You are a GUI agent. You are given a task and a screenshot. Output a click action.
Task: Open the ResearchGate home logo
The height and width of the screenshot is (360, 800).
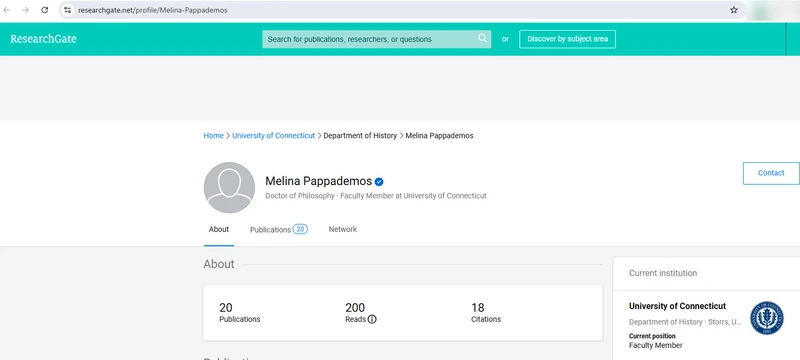pos(43,39)
